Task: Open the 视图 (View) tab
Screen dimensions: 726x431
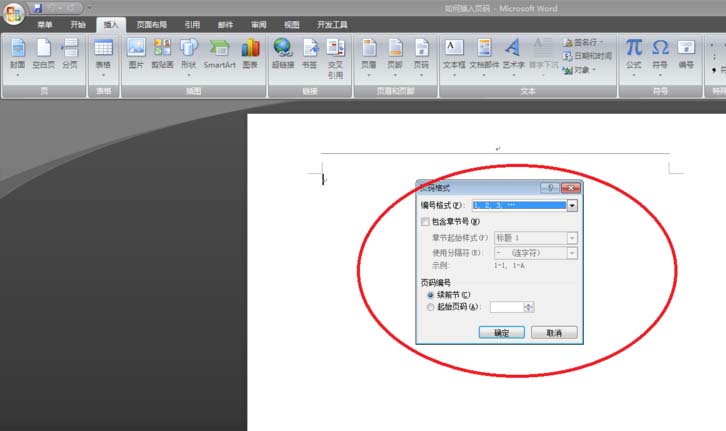Action: coord(291,24)
